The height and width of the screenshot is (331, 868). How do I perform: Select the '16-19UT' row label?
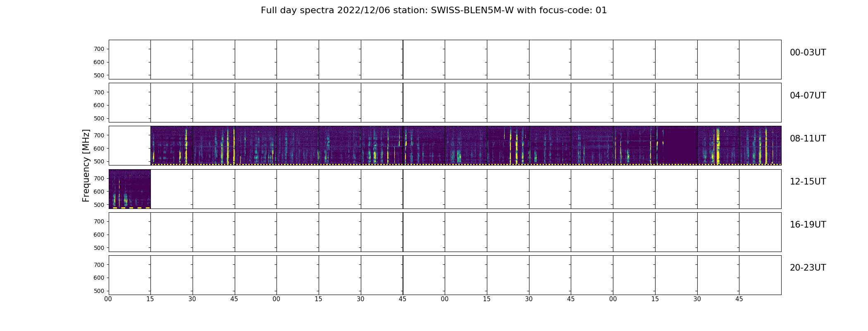coord(808,225)
